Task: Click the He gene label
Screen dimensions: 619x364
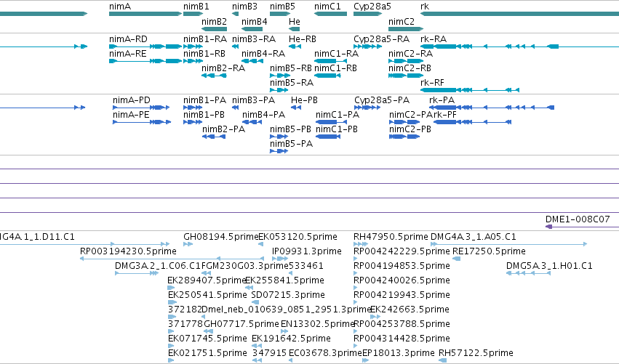Action: [x=294, y=21]
